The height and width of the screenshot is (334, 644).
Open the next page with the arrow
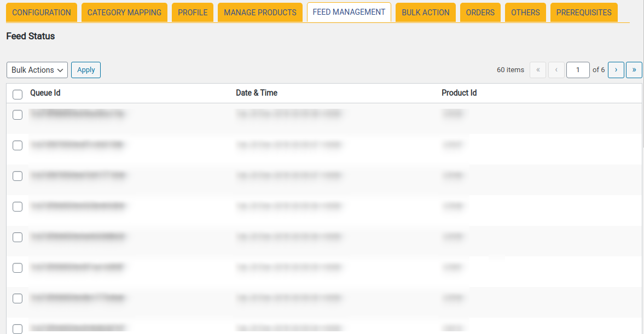pyautogui.click(x=616, y=70)
